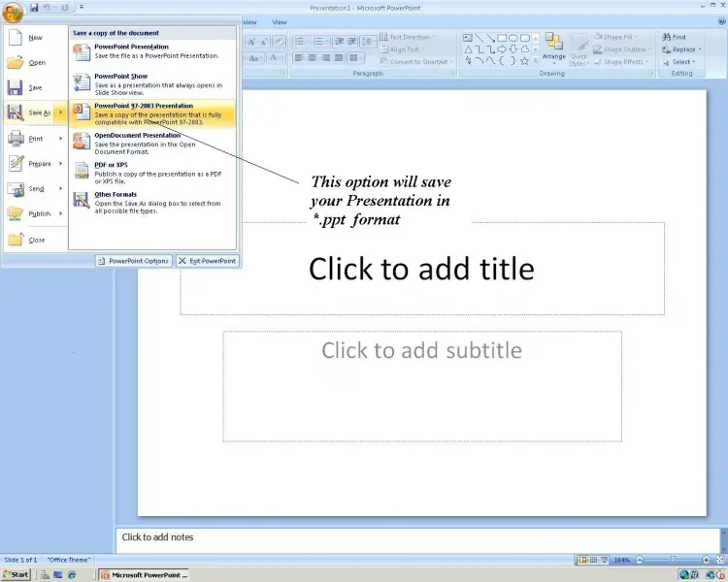Screen dimensions: 728x582
Task: Open the Font Color dropdown
Action: click(275, 58)
